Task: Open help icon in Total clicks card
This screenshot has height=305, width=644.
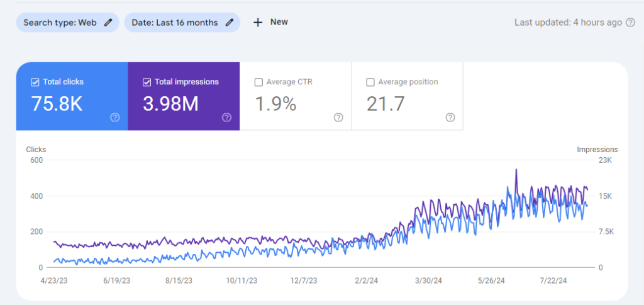Action: coord(115,118)
